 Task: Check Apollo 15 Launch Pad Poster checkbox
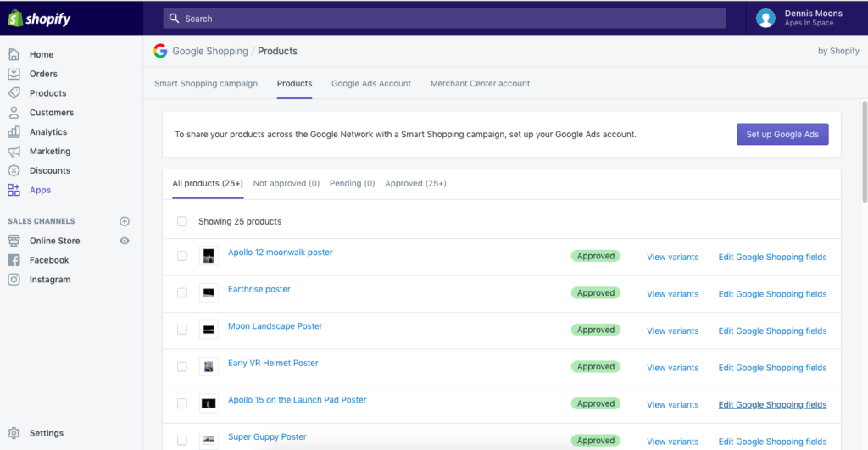(x=181, y=403)
